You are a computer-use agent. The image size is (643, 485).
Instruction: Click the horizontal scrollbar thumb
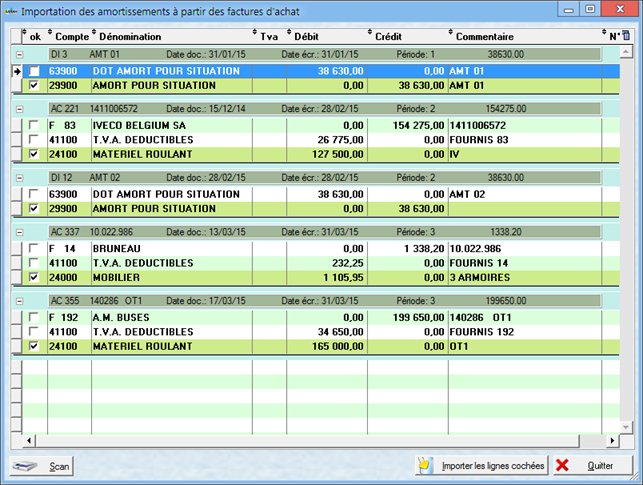coord(308,441)
